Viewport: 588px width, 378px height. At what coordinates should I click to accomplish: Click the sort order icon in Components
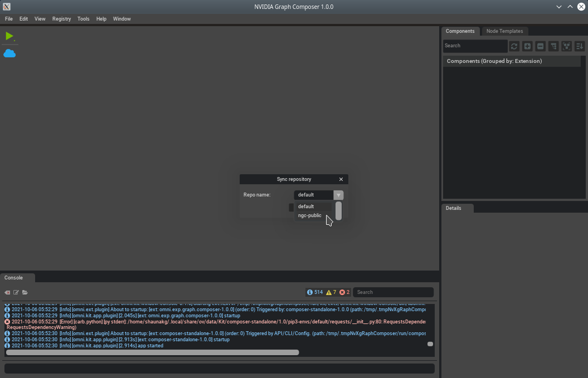tap(579, 46)
